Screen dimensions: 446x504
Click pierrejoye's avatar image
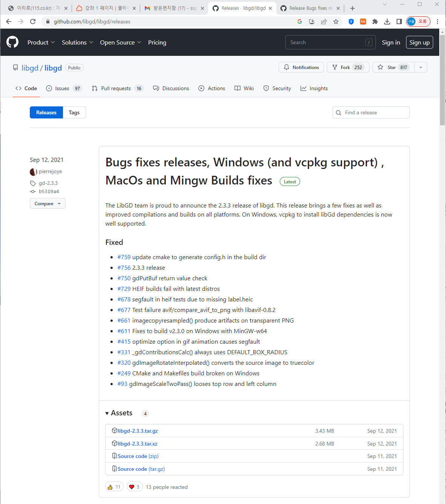tap(34, 172)
